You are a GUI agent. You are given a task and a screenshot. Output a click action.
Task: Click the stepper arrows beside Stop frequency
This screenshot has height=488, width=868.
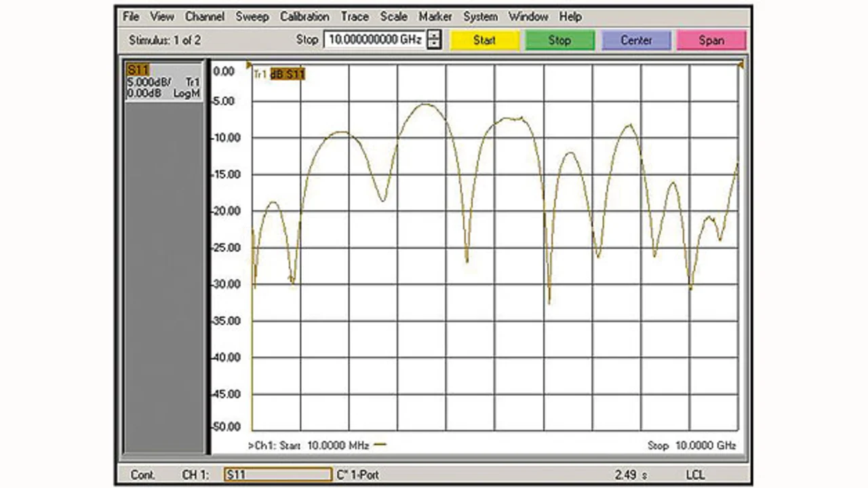coord(435,40)
